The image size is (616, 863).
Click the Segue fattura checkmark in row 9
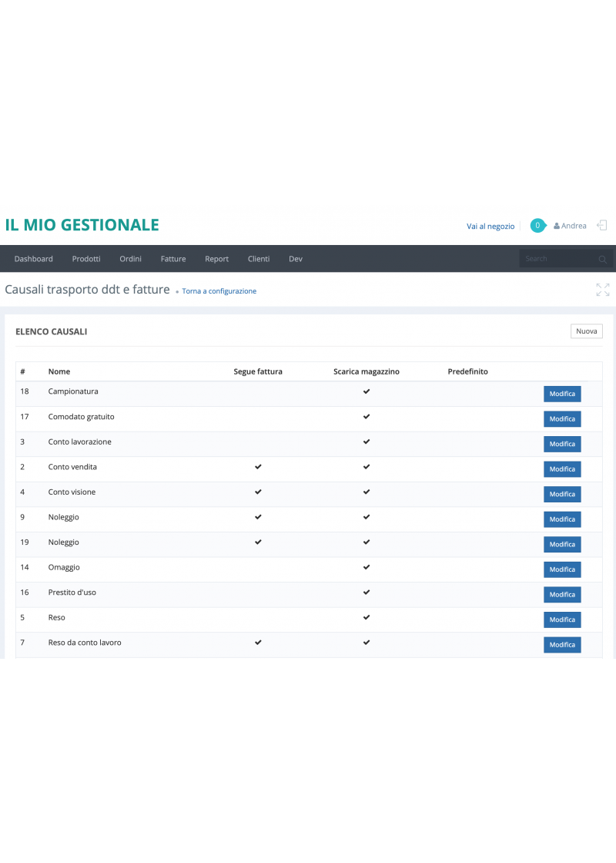click(x=258, y=517)
